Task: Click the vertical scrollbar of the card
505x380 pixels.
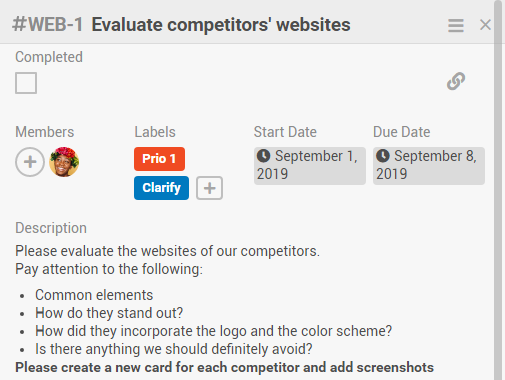Action: (498, 190)
